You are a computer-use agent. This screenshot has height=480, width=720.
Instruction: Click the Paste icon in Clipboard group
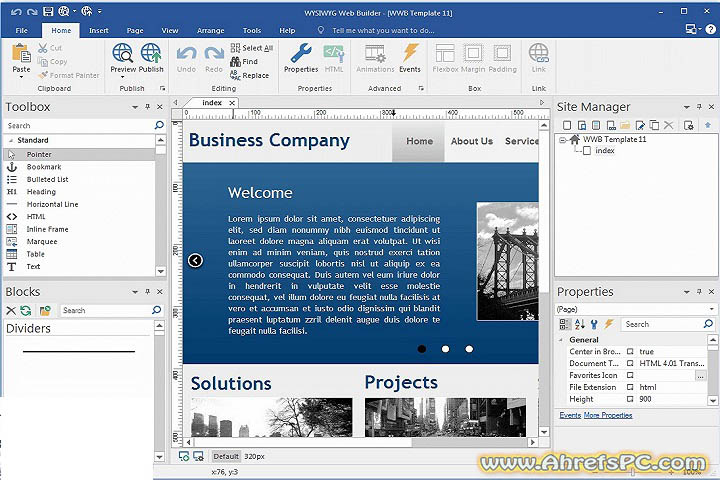point(21,53)
